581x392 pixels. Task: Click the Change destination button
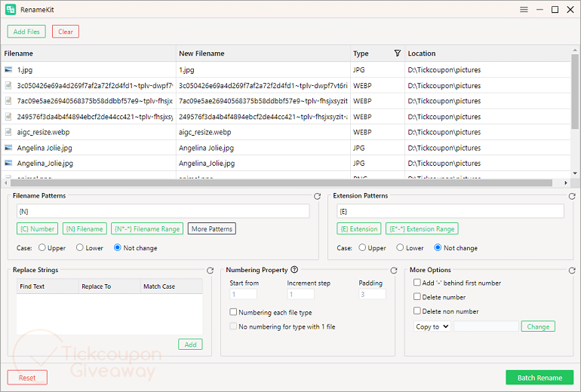538,326
